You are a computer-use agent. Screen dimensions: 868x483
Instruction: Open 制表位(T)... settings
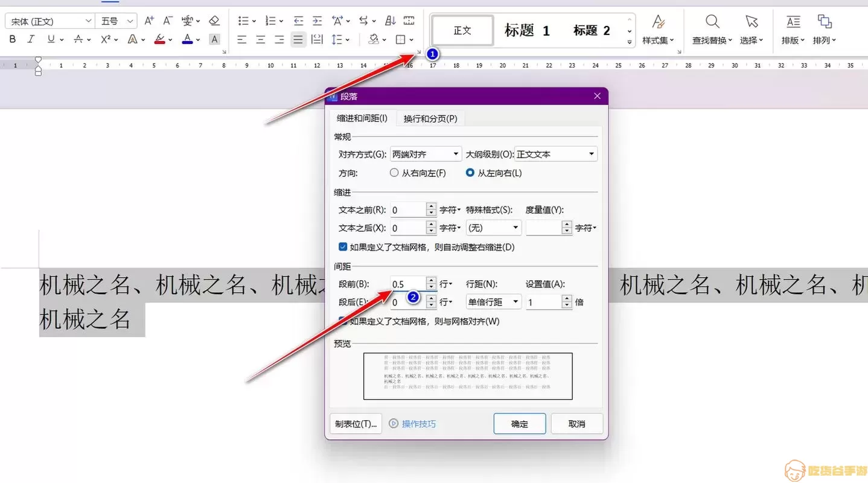pos(356,424)
